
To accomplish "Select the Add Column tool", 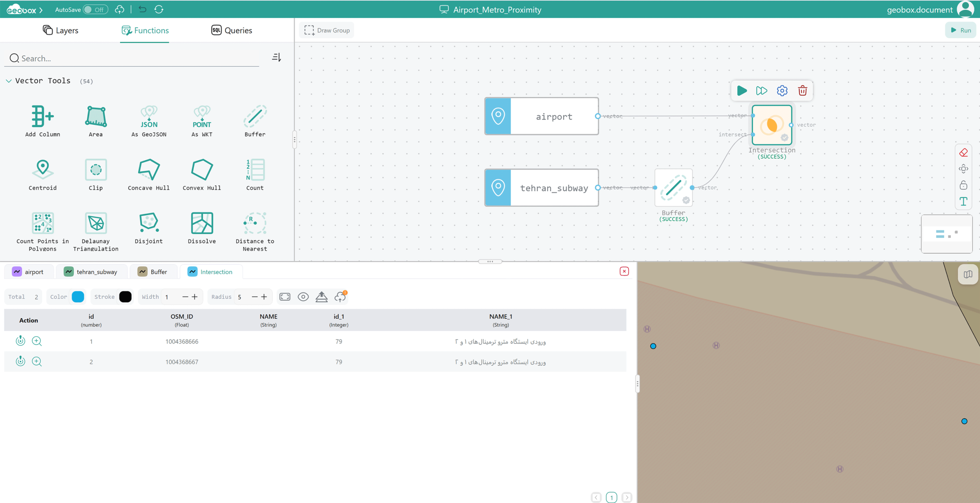I will click(42, 121).
